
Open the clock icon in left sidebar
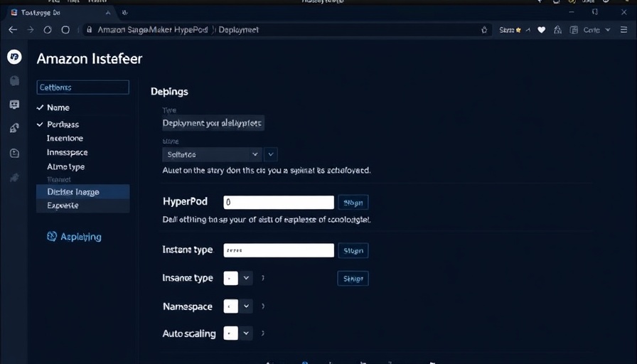14,153
